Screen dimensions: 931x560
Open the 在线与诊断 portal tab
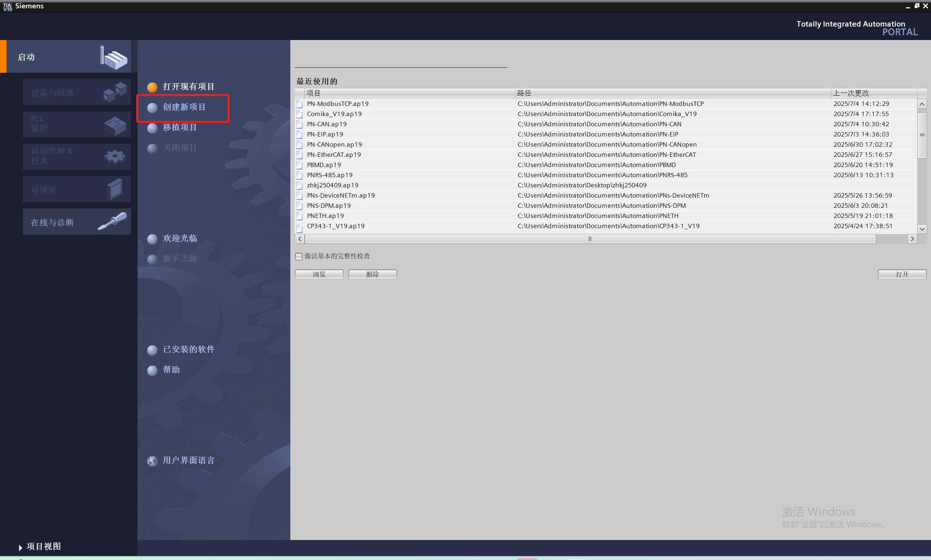pos(77,222)
